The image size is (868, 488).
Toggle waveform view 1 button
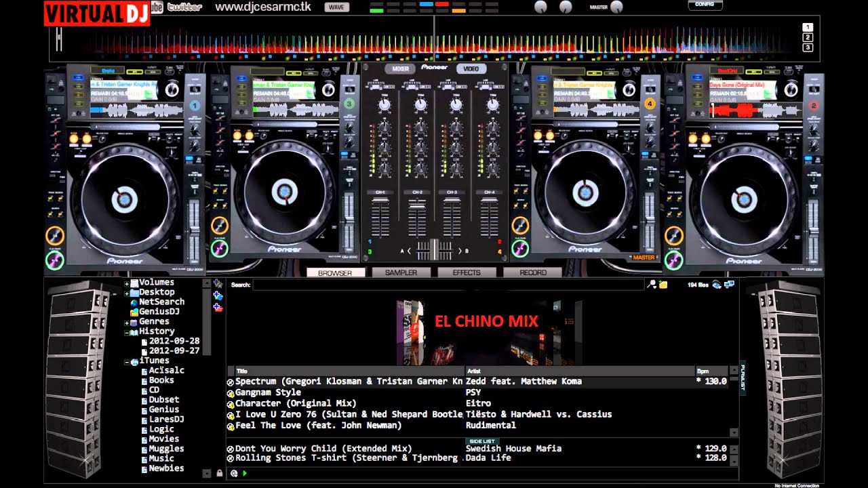click(x=808, y=27)
